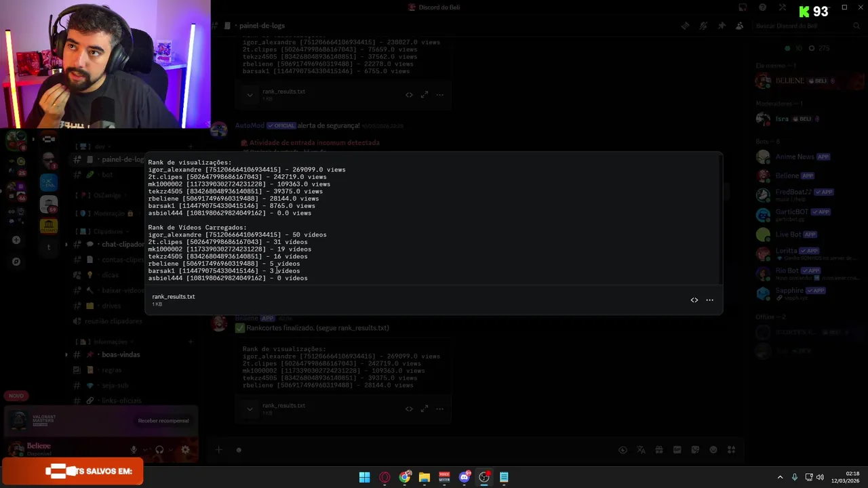Toggle the member list icon
868x488 pixels.
pyautogui.click(x=739, y=26)
